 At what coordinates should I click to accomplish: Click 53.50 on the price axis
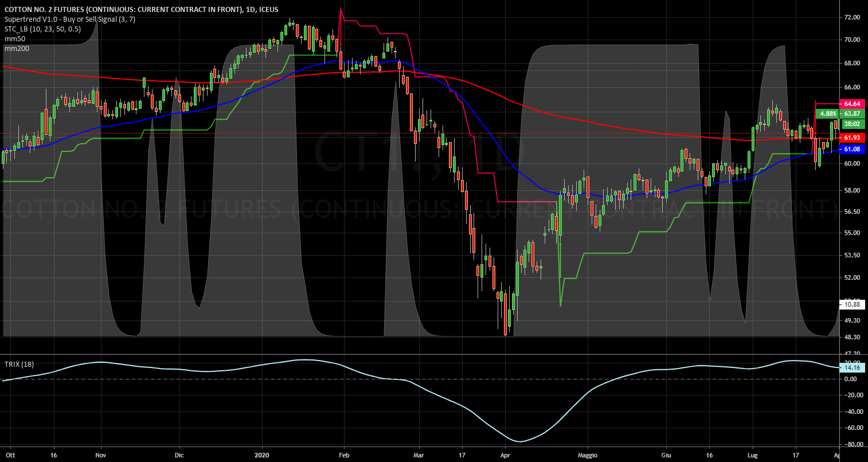(x=852, y=255)
